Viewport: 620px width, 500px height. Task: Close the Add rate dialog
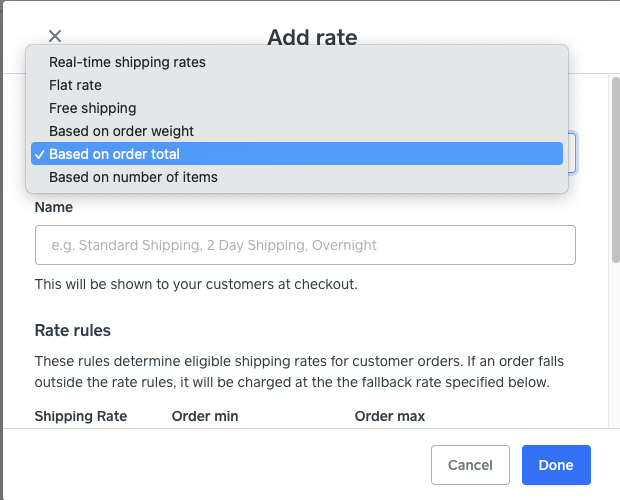pos(55,37)
